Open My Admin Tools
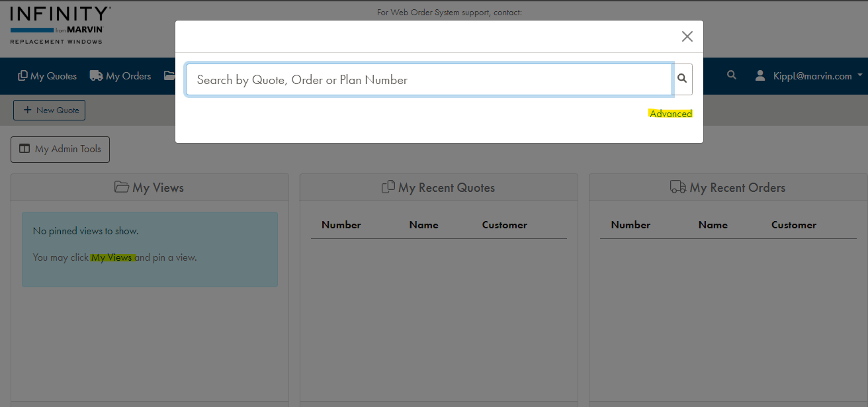Viewport: 868px width, 407px height. (x=60, y=149)
